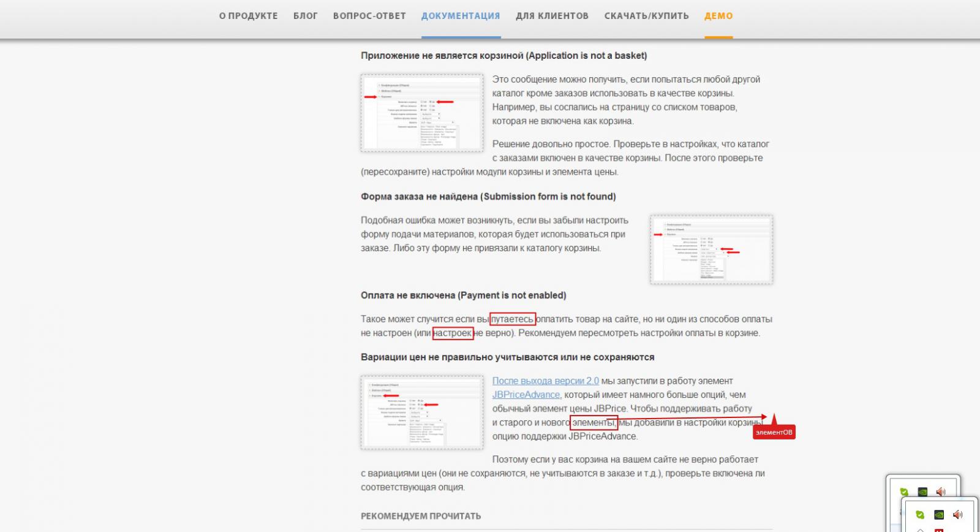Go to the БЛОГ section
This screenshot has height=532, width=980.
coord(305,16)
